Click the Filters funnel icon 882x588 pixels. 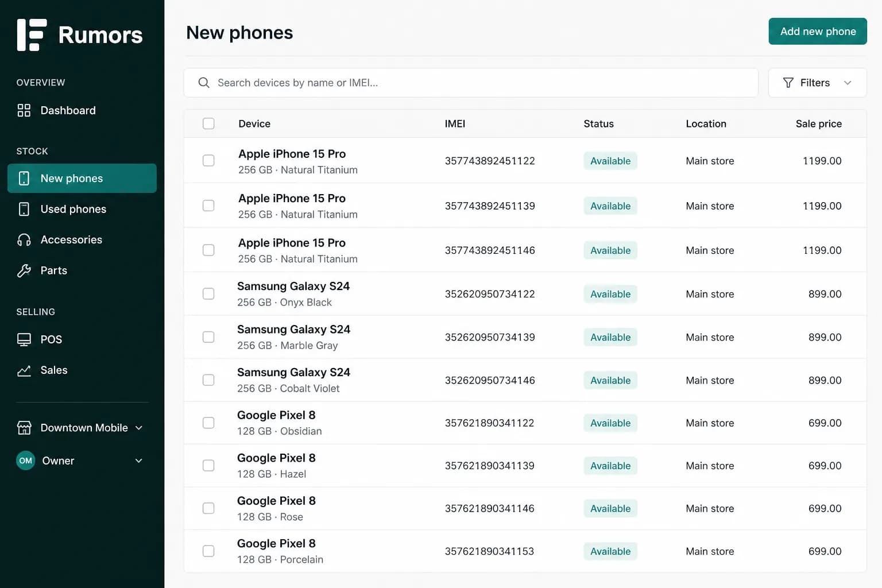tap(788, 83)
